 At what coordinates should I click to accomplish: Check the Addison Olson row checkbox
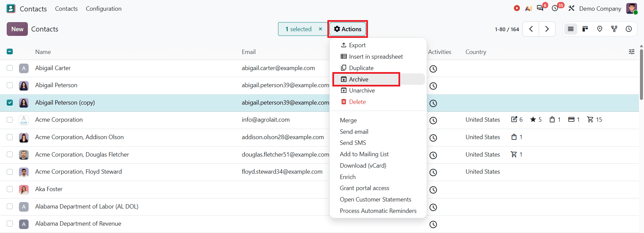[10, 137]
